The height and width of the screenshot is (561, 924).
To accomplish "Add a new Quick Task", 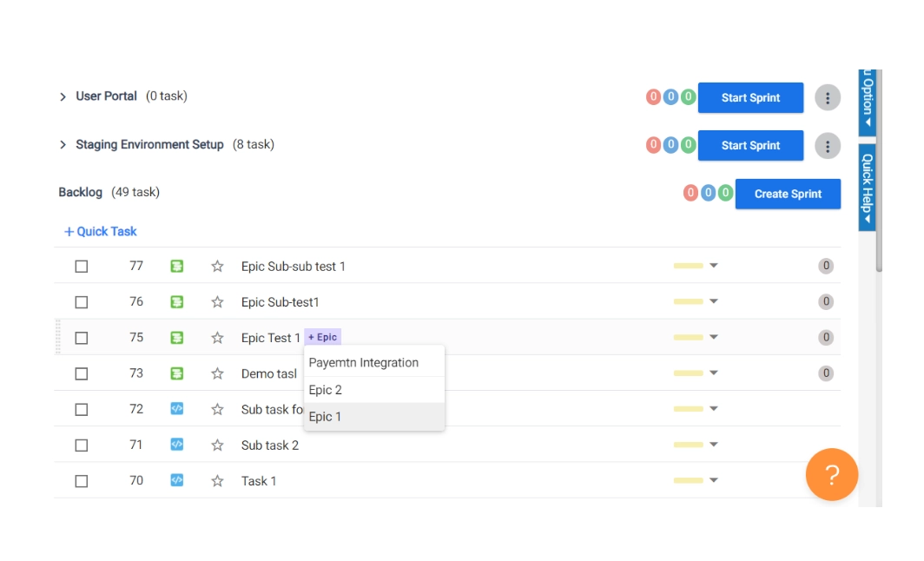I will [x=101, y=232].
